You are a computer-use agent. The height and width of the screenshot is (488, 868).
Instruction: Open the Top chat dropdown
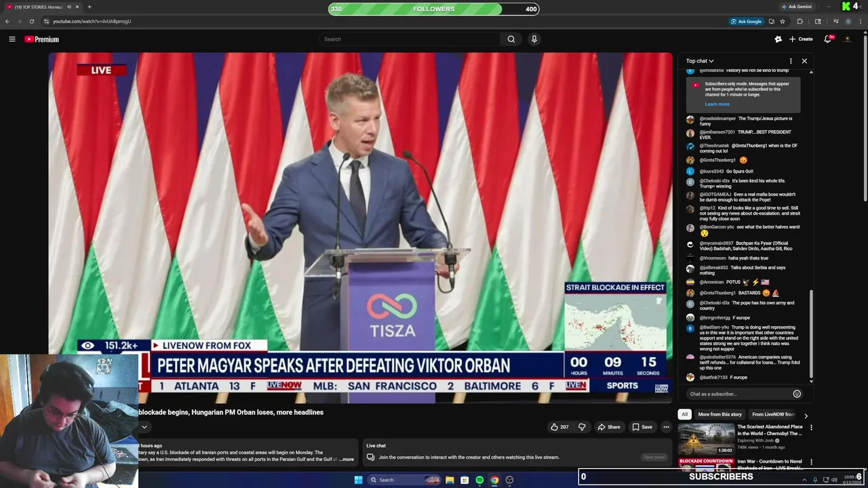700,61
